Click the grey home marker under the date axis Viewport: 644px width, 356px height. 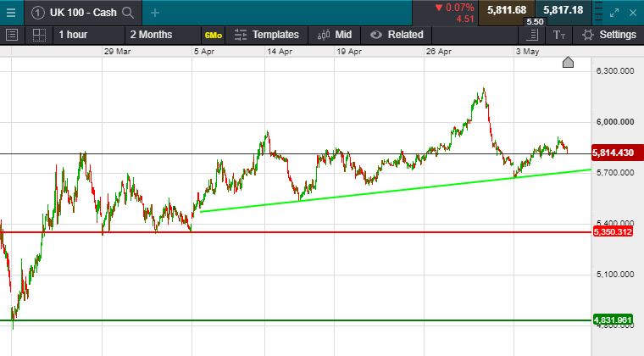point(568,62)
